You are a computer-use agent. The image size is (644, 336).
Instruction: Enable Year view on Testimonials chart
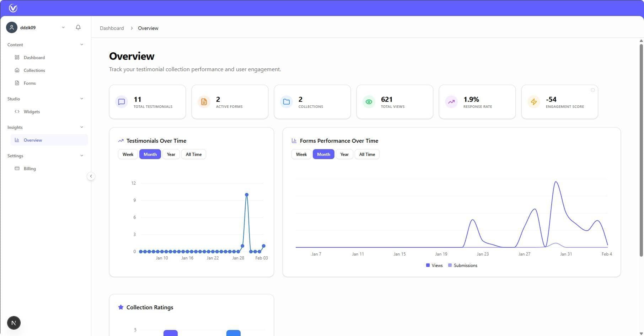click(x=171, y=154)
